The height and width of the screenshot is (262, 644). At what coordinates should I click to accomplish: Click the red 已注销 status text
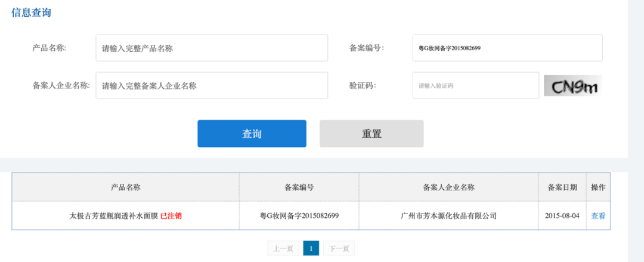[171, 215]
